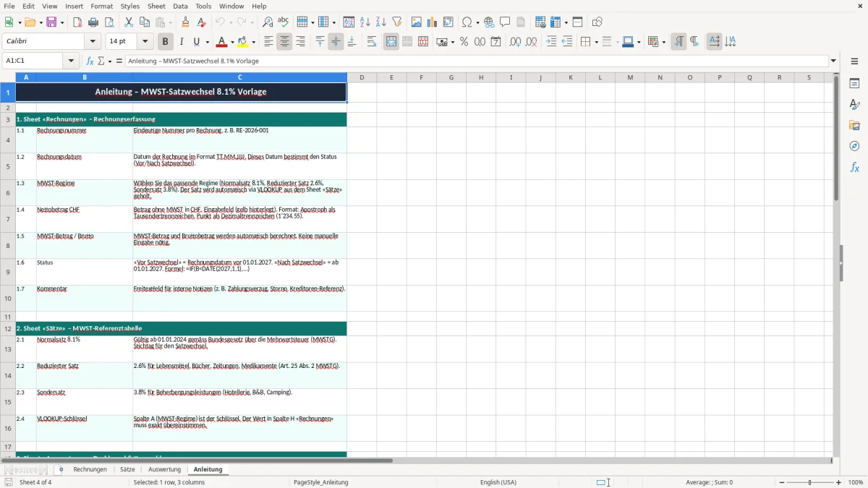
Task: Open the Sheet menu
Action: pos(156,6)
